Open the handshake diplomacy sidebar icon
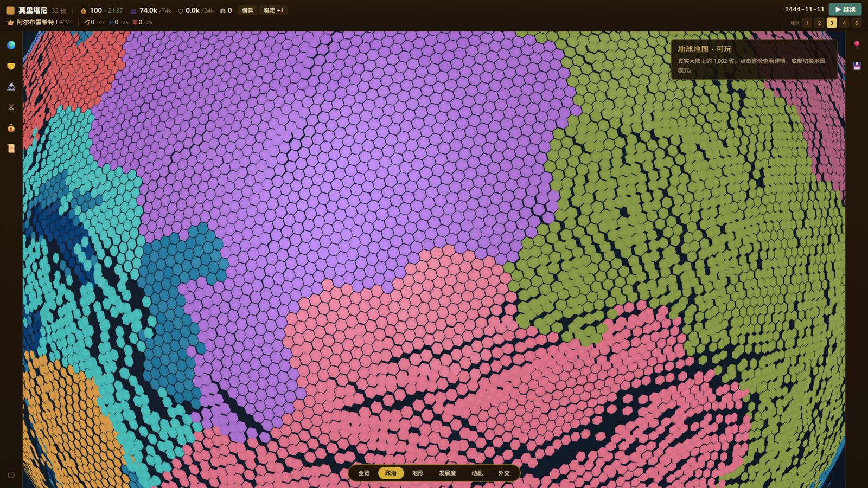This screenshot has height=488, width=868. pos(11,66)
